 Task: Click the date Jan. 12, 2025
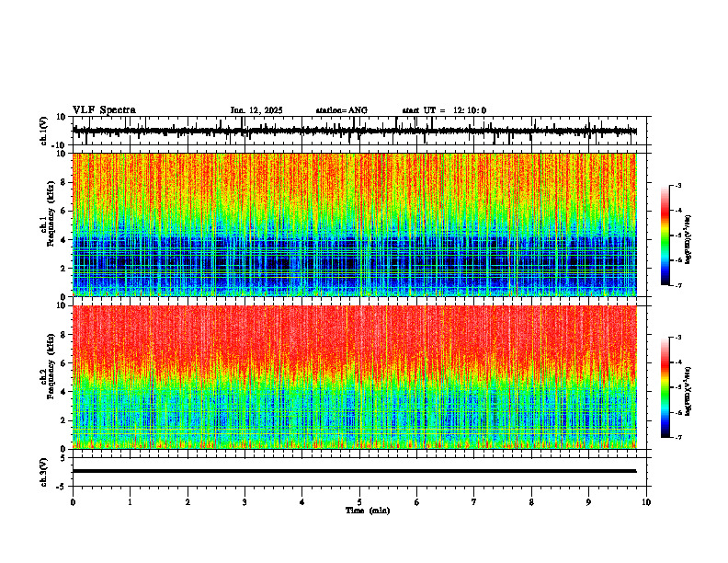256,110
